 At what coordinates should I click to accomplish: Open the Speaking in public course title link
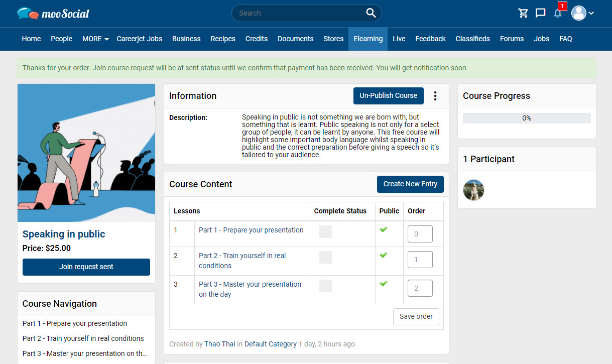[64, 234]
